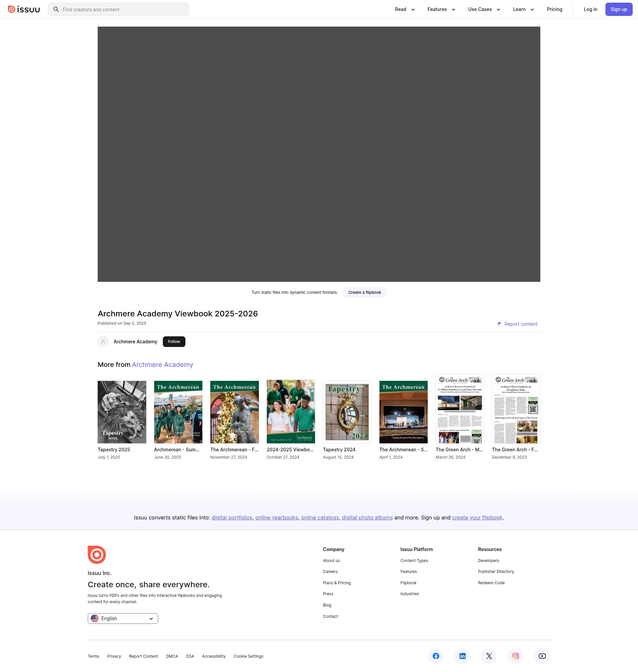This screenshot has height=672, width=638.
Task: Expand the Learn menu
Action: click(523, 9)
